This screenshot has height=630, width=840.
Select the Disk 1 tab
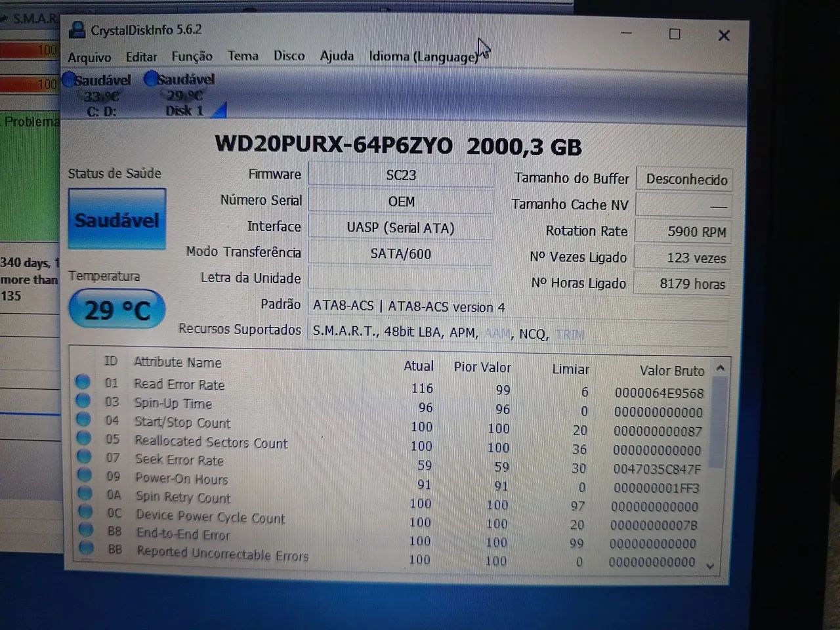click(x=184, y=95)
